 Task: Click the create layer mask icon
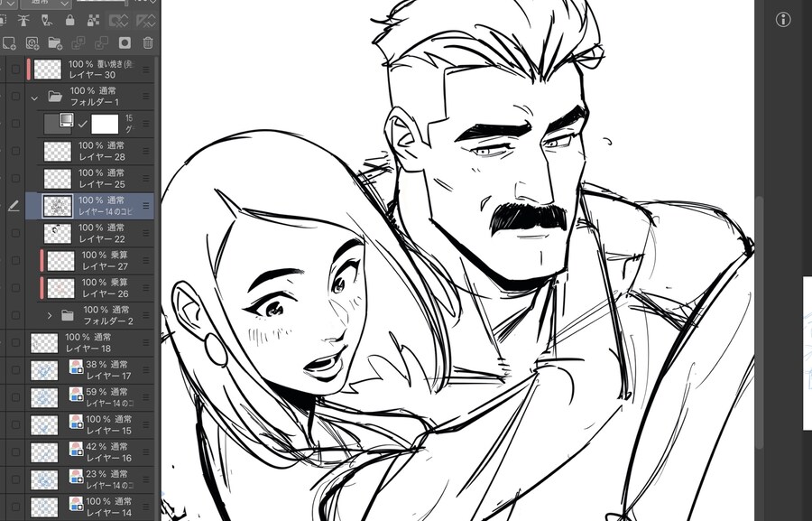[125, 42]
